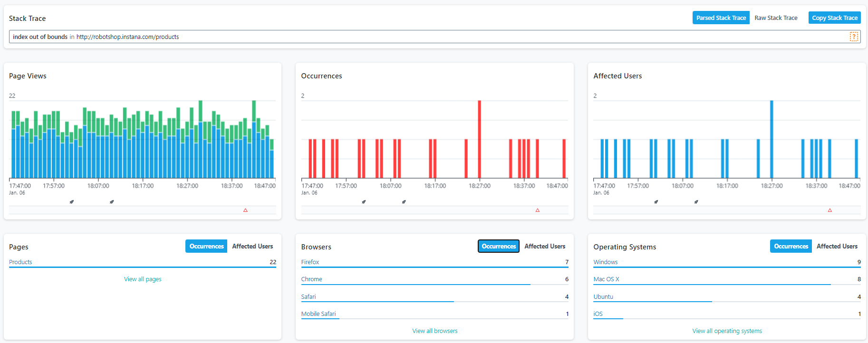Switch to Parsed Stack Trace view

pos(721,18)
